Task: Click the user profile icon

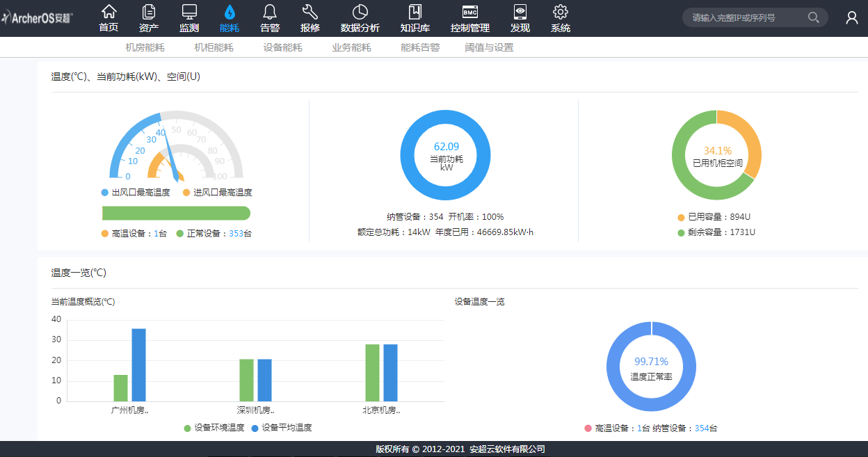Action: [851, 18]
